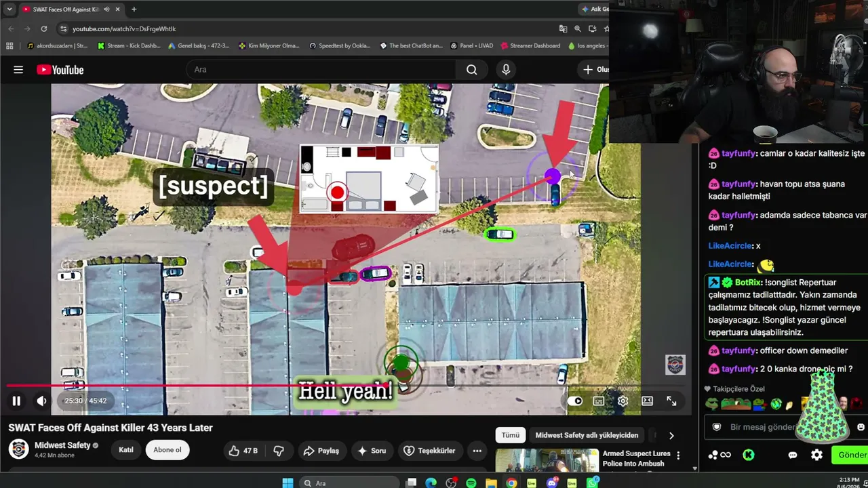Select the Tümü filter chip
This screenshot has height=488, width=868.
(511, 435)
